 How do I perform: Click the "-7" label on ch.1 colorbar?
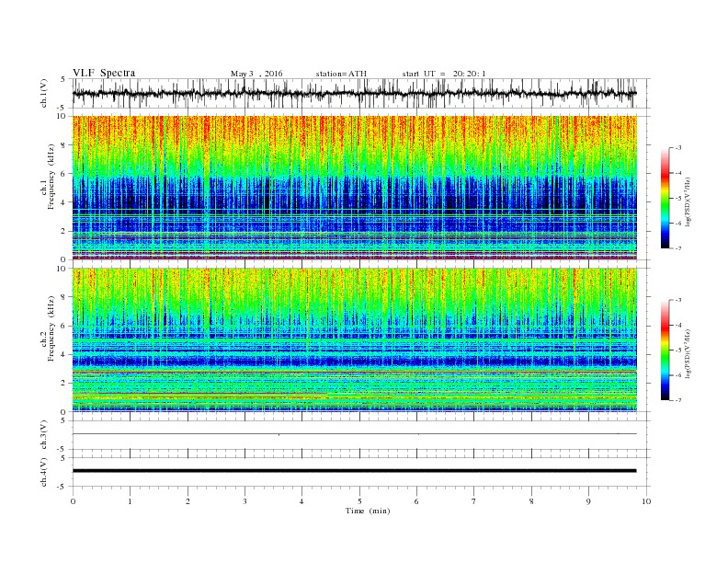point(678,248)
